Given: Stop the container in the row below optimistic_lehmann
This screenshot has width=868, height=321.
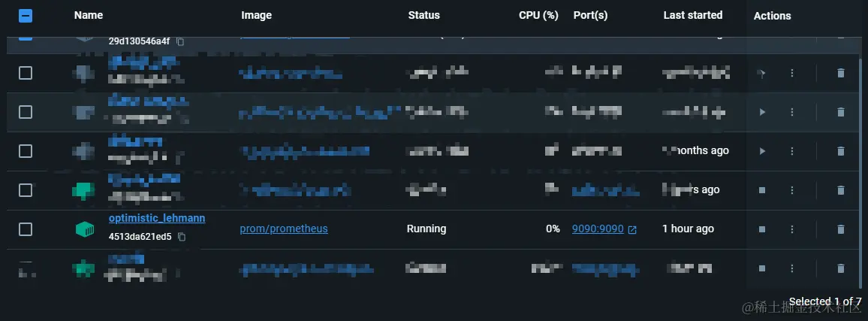Looking at the screenshot, I should click(x=762, y=268).
